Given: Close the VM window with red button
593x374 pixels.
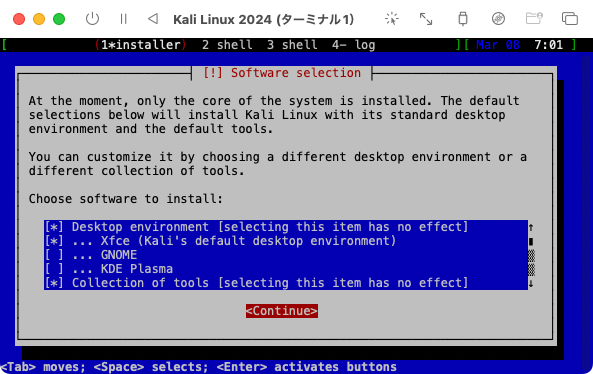Looking at the screenshot, I should 19,19.
